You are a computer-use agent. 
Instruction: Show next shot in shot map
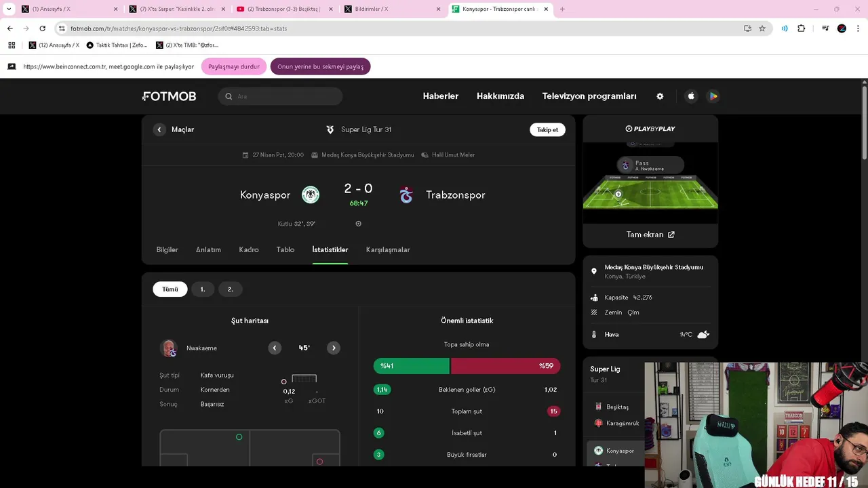[x=334, y=348]
